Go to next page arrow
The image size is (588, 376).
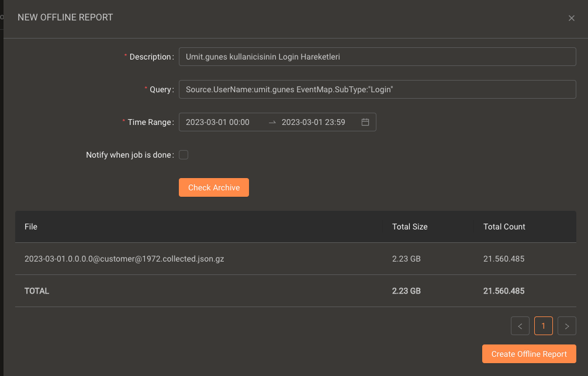pyautogui.click(x=566, y=326)
